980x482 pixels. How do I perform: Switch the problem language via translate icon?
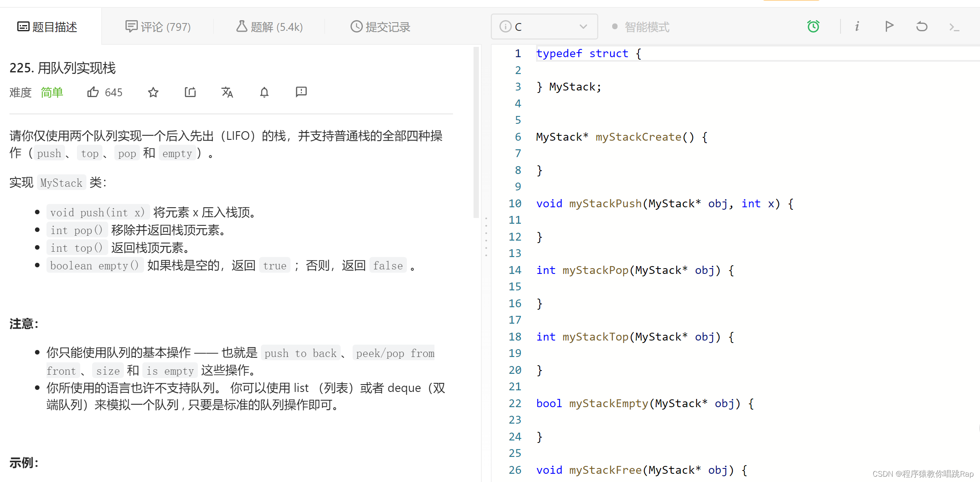(x=227, y=92)
